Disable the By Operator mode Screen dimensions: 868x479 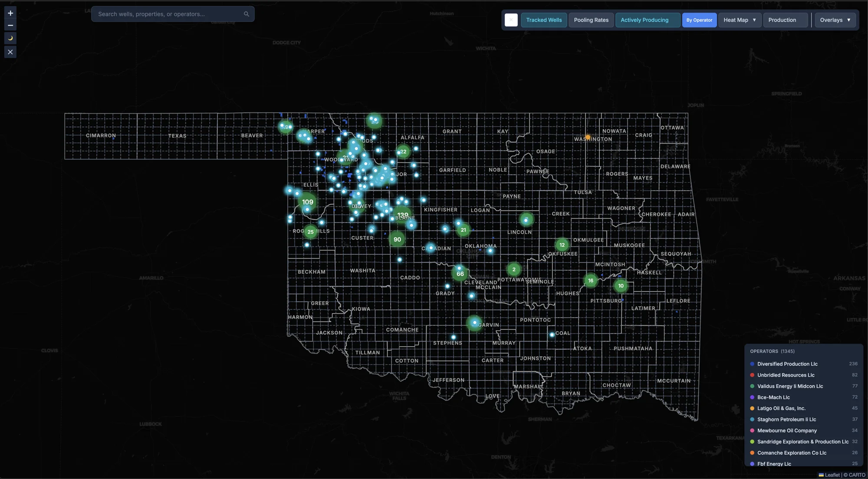click(x=699, y=20)
